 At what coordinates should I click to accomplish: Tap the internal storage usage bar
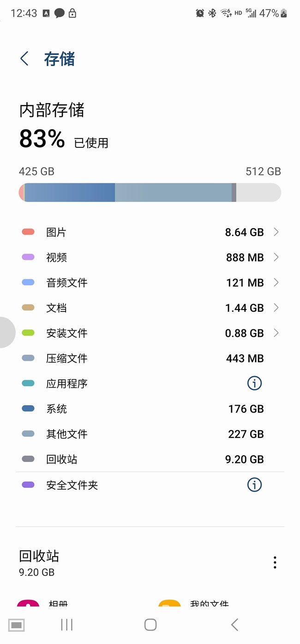tap(150, 192)
